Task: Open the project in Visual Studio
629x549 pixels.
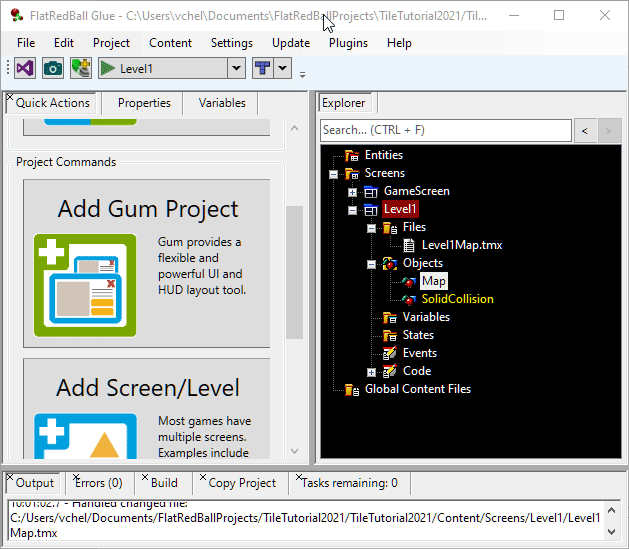Action: click(26, 68)
